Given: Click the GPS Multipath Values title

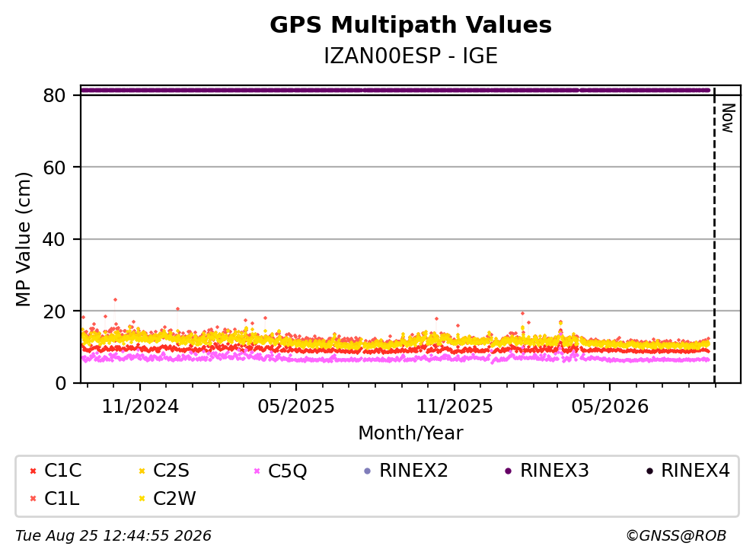Looking at the screenshot, I should [x=411, y=25].
